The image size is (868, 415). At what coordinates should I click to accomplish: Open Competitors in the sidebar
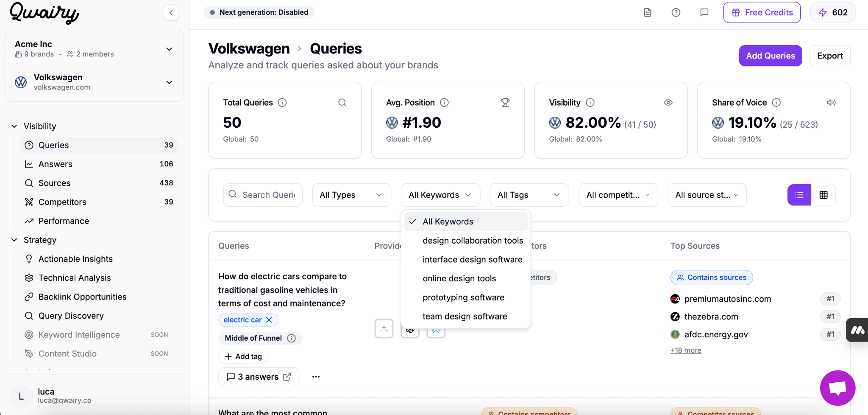[99, 202]
